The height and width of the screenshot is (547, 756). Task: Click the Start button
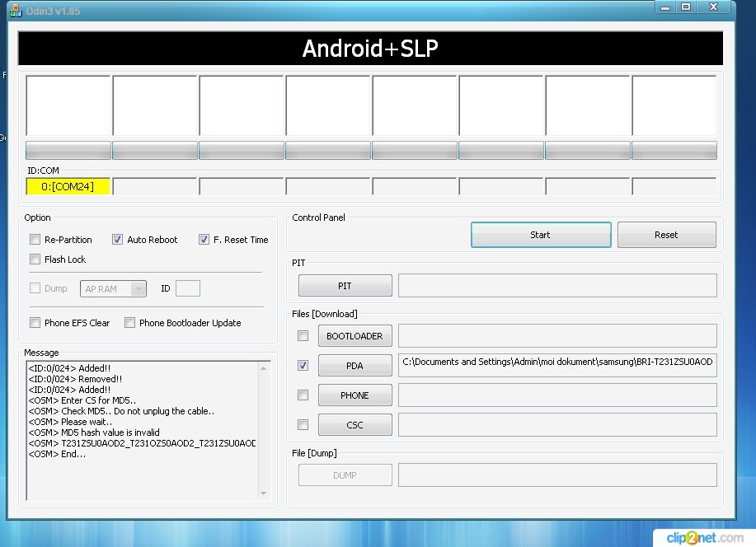click(540, 235)
